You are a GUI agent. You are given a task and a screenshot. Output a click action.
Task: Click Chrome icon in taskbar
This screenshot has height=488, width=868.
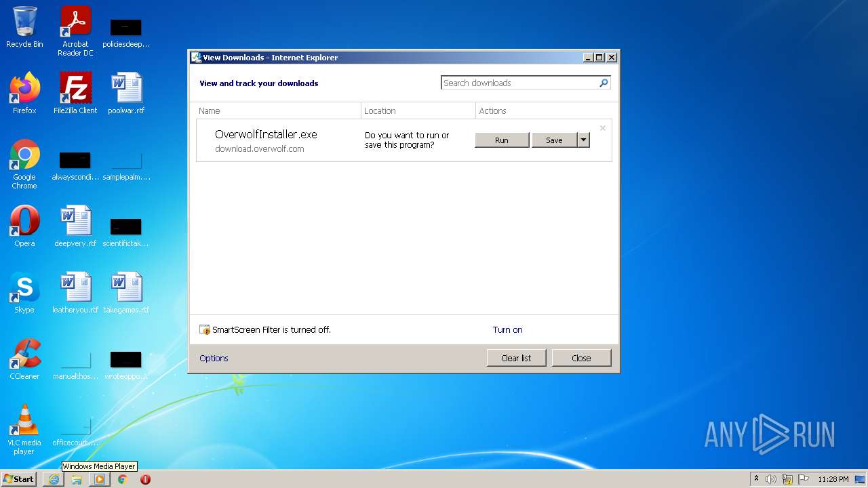[x=123, y=479]
